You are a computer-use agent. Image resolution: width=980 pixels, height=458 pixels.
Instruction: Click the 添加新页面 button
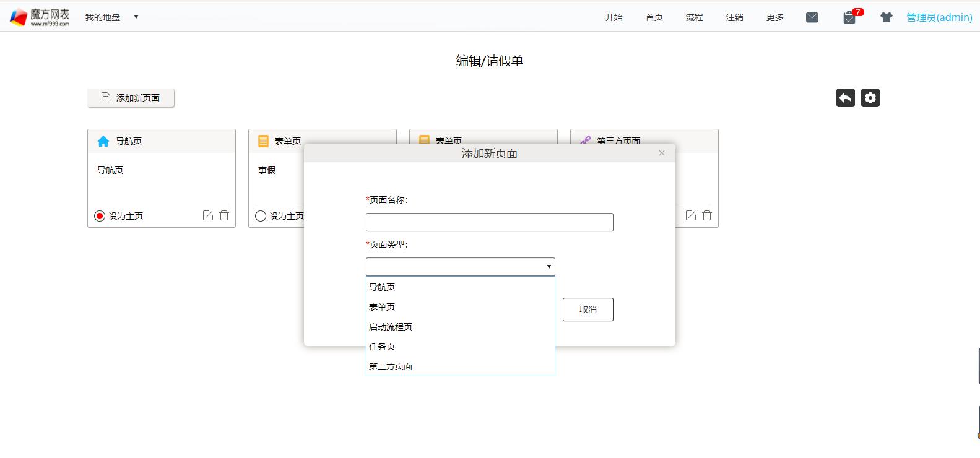coord(131,98)
